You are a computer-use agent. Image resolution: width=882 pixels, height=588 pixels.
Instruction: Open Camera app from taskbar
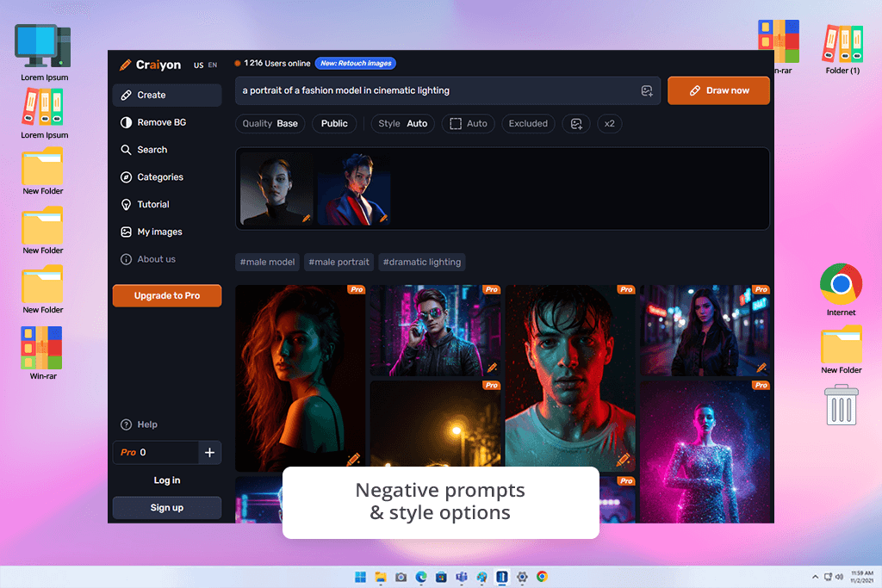click(x=401, y=577)
